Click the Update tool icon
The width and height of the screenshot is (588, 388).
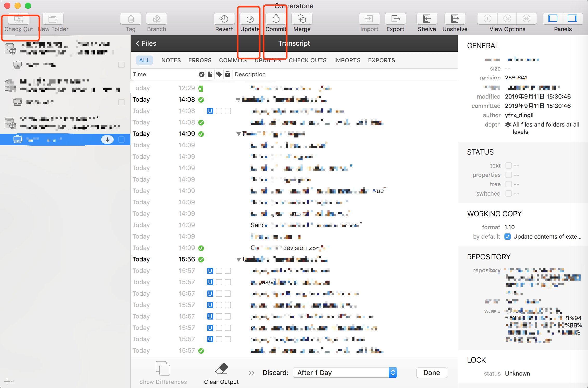[x=250, y=19]
